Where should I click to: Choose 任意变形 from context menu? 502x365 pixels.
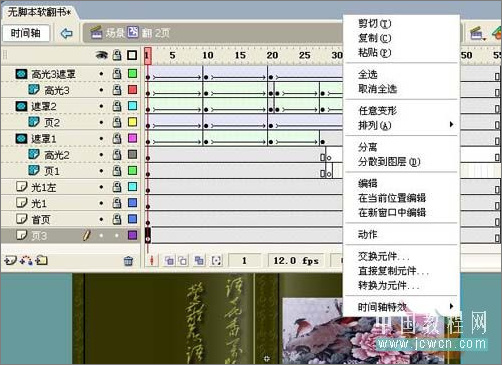tap(402, 111)
